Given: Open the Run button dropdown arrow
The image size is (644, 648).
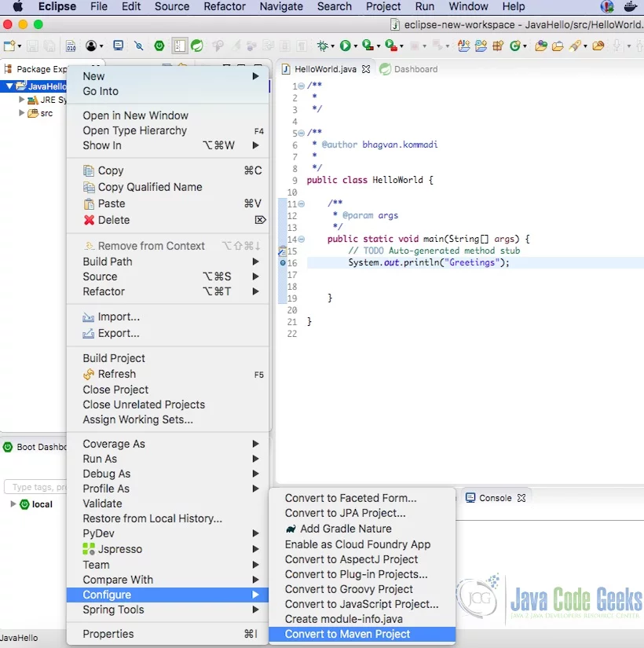Looking at the screenshot, I should (356, 46).
